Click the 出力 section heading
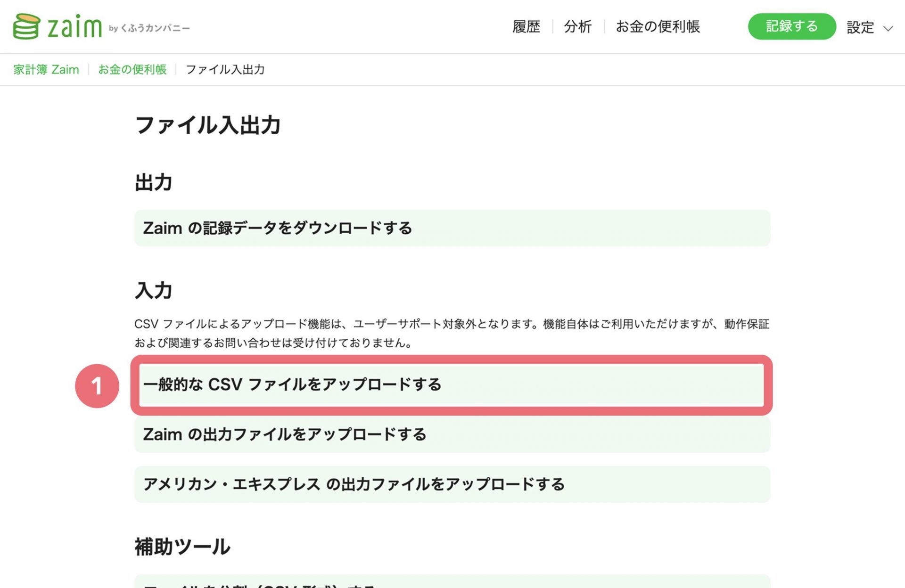 (x=154, y=182)
